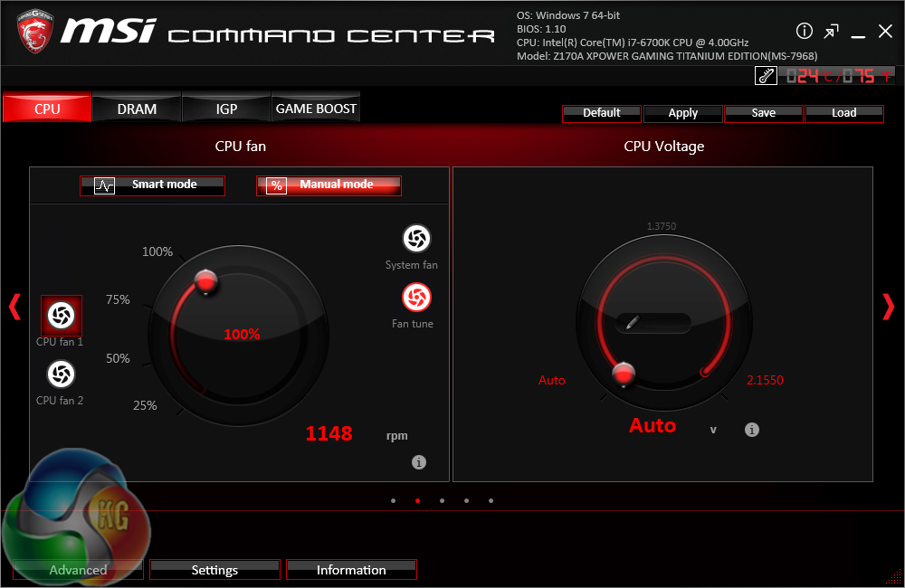Open the System fan control
This screenshot has height=588, width=905.
coord(416,238)
